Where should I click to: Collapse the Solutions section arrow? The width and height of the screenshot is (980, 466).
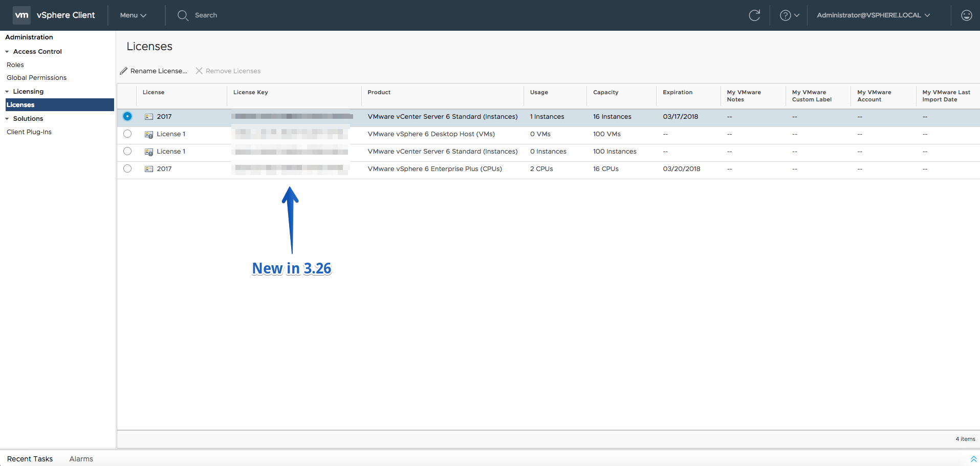pyautogui.click(x=7, y=119)
